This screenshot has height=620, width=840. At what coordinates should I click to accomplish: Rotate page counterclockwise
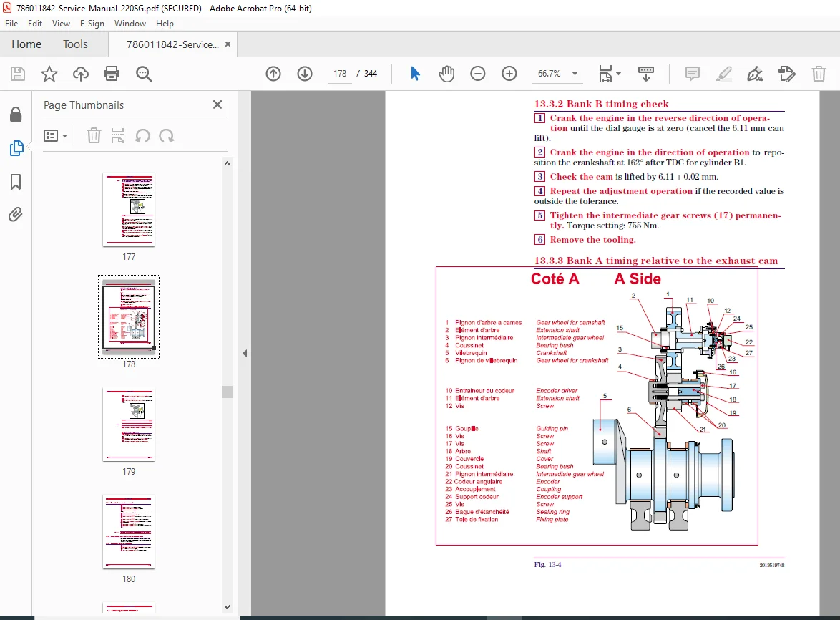coord(142,136)
